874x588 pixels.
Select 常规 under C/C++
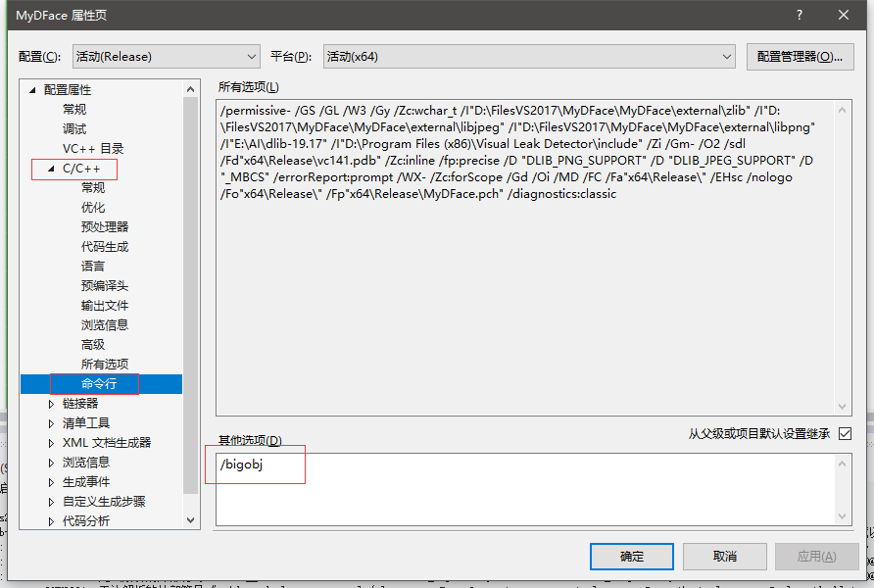(92, 188)
